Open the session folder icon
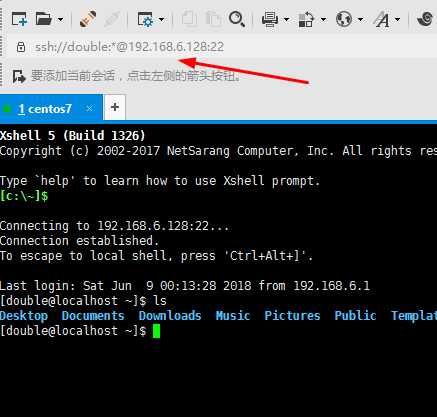This screenshot has width=437, height=417. [x=44, y=19]
